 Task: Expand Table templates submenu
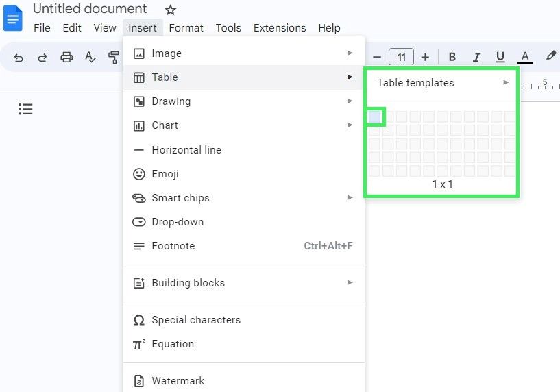pyautogui.click(x=442, y=83)
